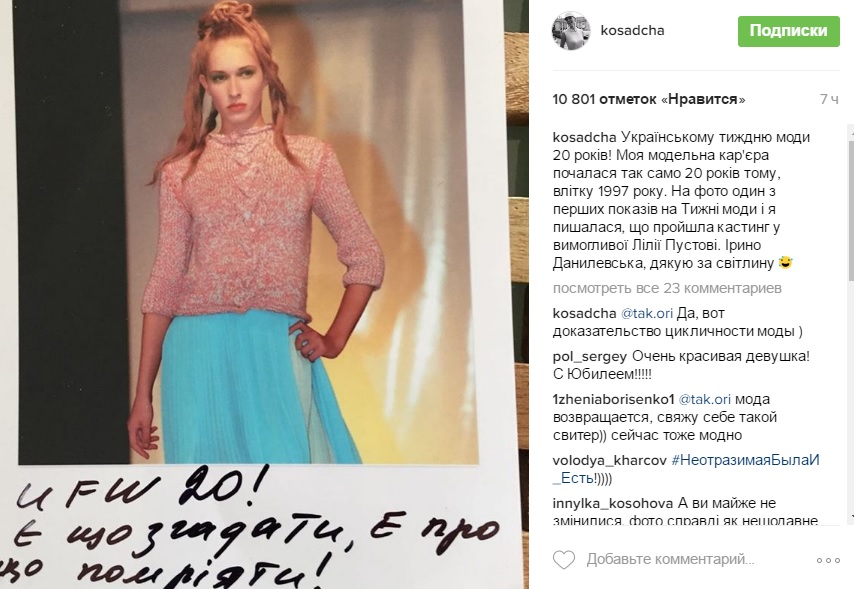Open @tak.ori mention in 1zheniaborisenko1 comment
Image resolution: width=854 pixels, height=589 pixels.
coord(704,399)
